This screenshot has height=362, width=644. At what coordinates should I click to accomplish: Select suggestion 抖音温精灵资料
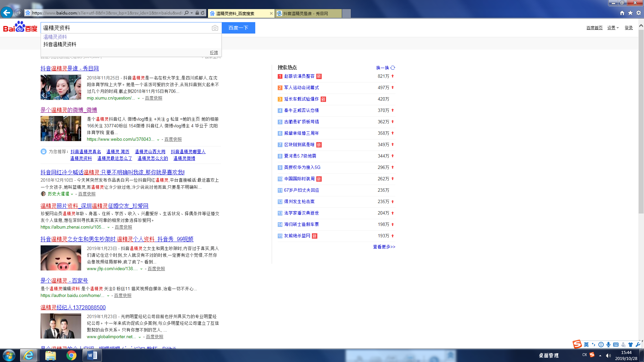pos(60,44)
